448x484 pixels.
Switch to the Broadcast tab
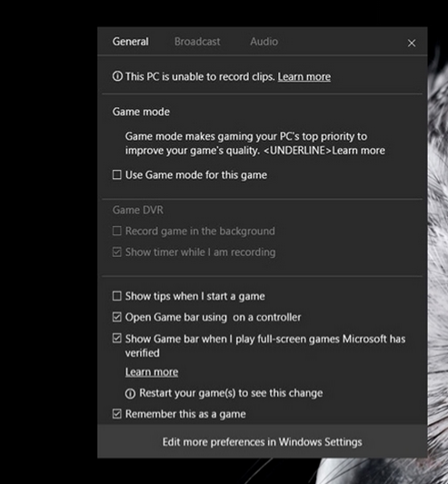(x=197, y=42)
